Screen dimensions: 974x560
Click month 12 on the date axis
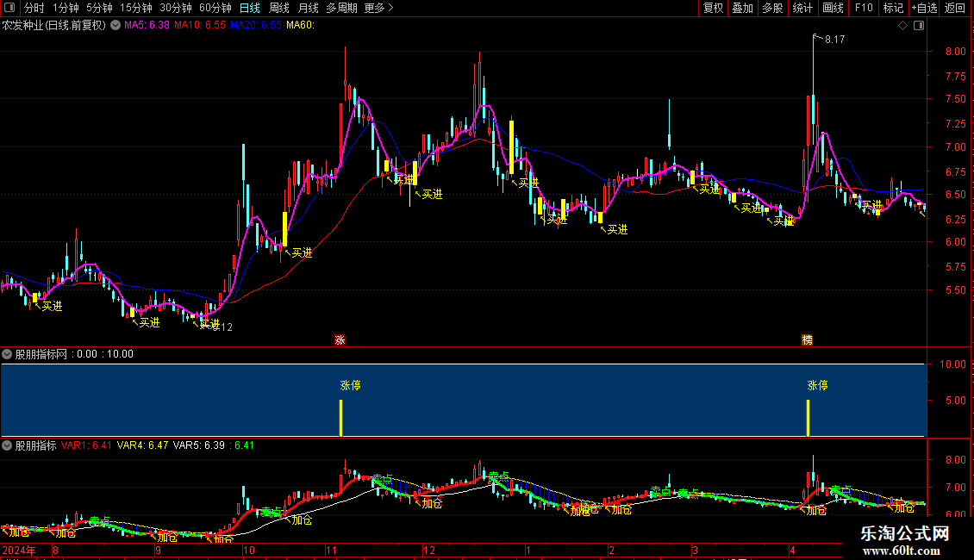tap(428, 550)
